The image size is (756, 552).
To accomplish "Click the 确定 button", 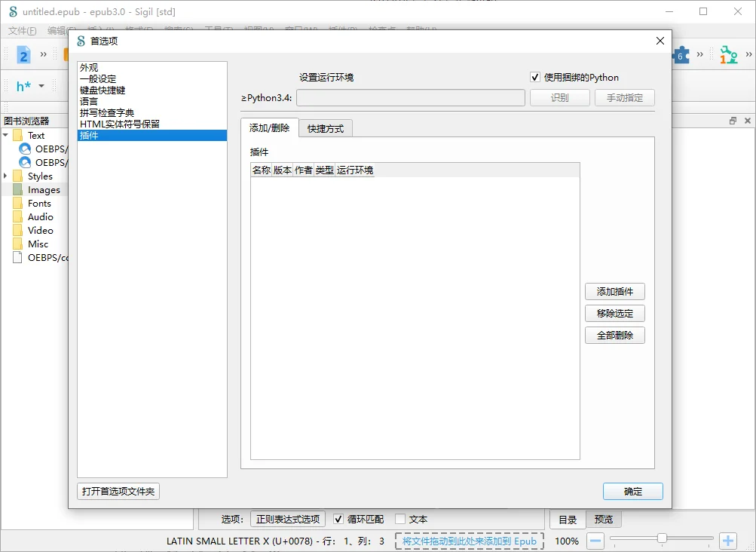I will tap(632, 491).
